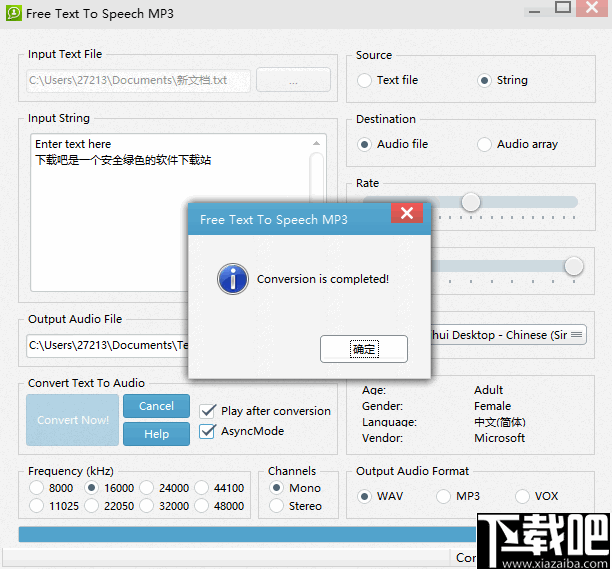
Task: Toggle Play after conversion checkbox
Action: [207, 411]
